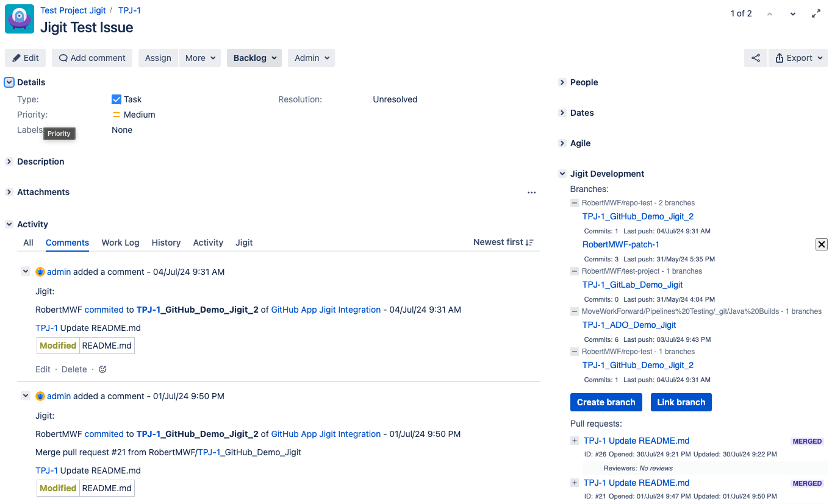The height and width of the screenshot is (504, 832).
Task: Collapse the first admin comment
Action: click(x=26, y=271)
